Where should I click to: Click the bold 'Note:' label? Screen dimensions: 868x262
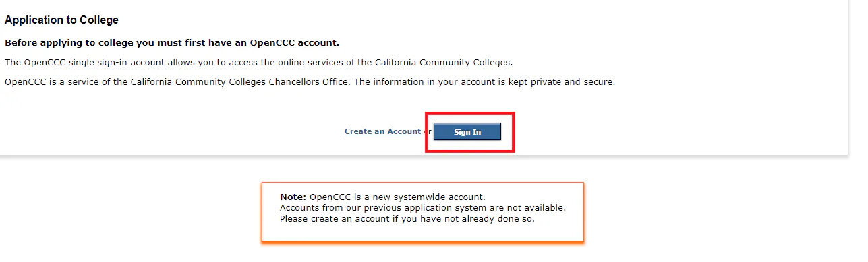pos(293,197)
